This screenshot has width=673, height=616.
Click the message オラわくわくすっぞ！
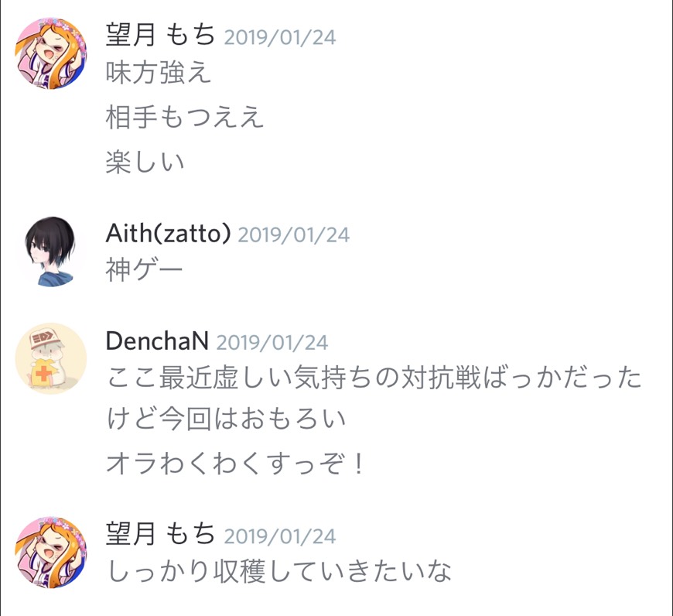point(236,464)
